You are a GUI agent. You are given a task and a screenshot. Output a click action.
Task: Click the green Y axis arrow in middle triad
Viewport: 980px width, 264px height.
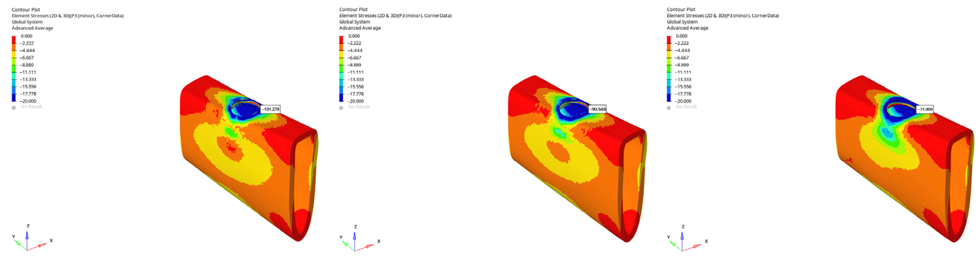(x=348, y=245)
